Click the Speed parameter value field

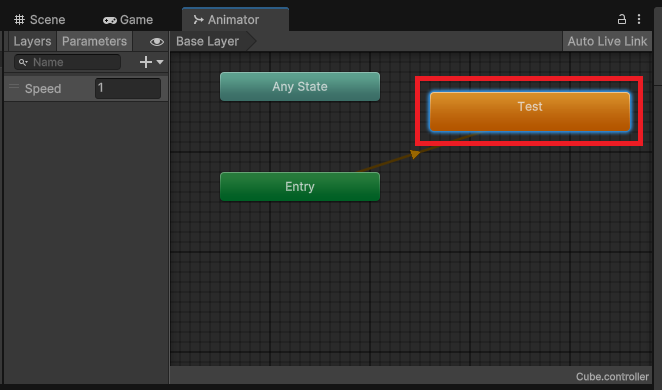pos(128,88)
